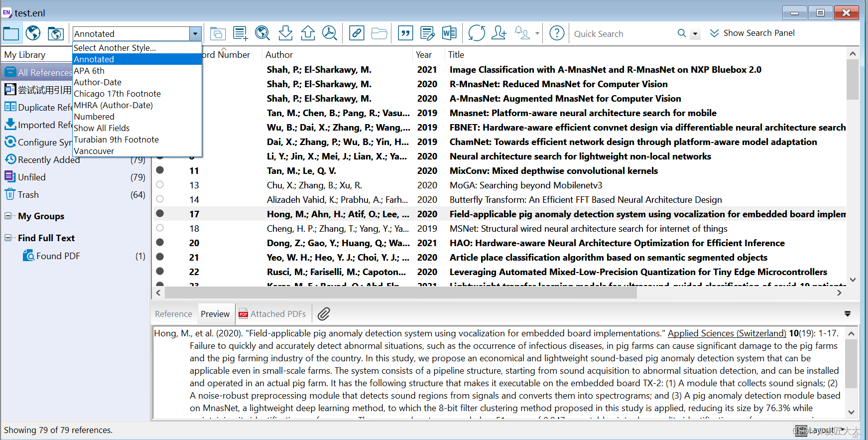Sort by Author column header
This screenshot has width=868, height=440.
tap(337, 55)
